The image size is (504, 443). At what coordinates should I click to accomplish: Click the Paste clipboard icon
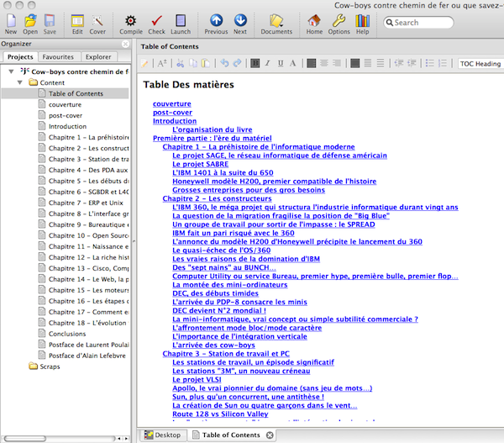[x=206, y=63]
